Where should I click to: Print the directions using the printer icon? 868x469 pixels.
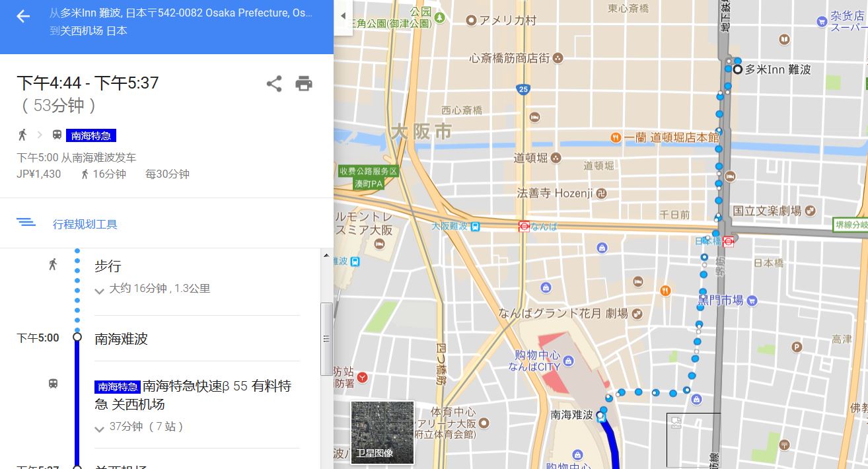click(x=304, y=84)
